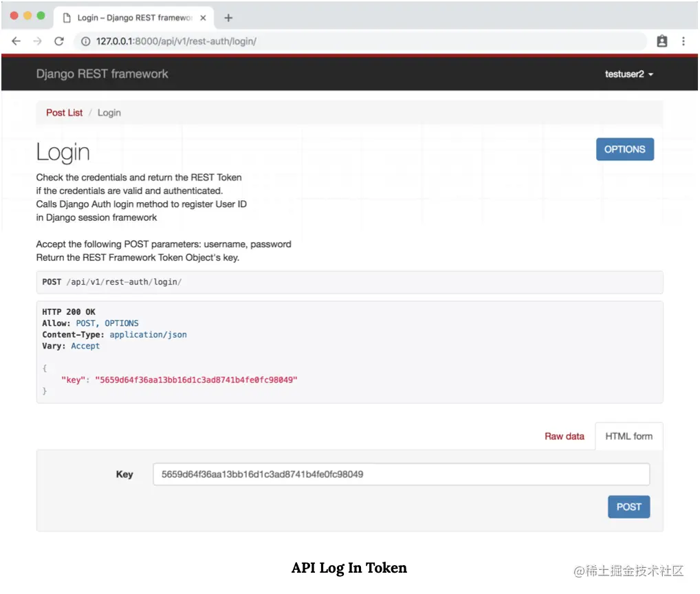Click the POST /api/v1/rest-auth/login/ request line
The height and width of the screenshot is (594, 700).
111,282
